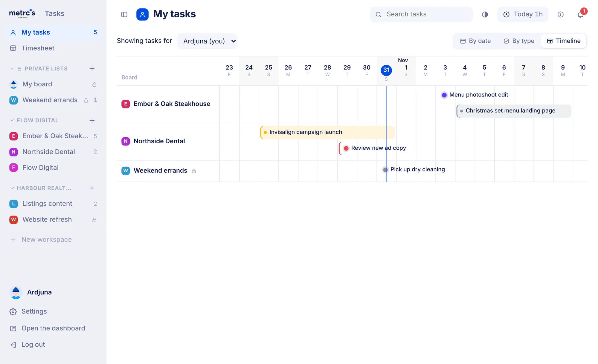Click the lock icon on the Weekend errands timeline row
The width and height of the screenshot is (598, 364).
tap(194, 171)
